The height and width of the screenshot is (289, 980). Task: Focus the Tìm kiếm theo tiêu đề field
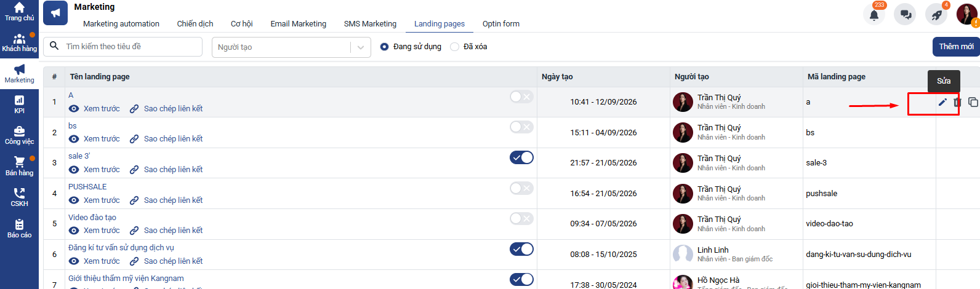coord(122,47)
